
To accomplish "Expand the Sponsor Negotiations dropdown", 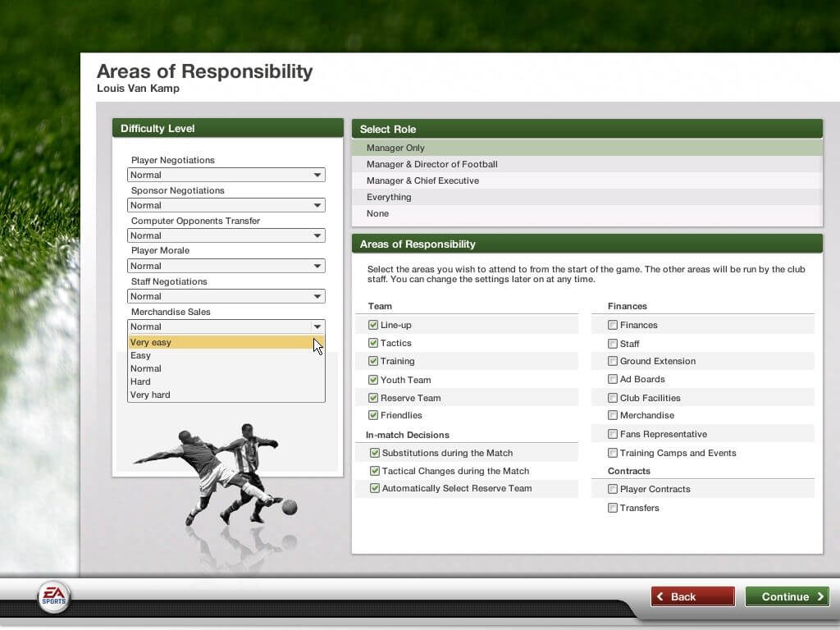I will point(226,205).
